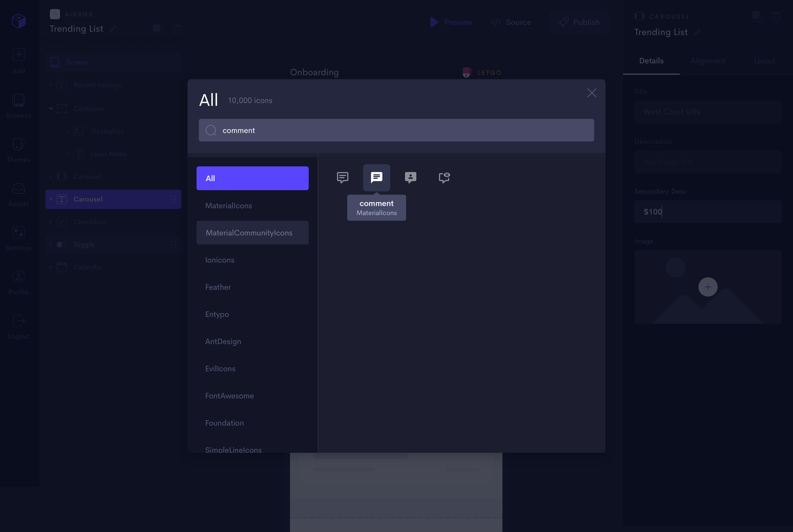Duplicate the carousel in right panel header

click(757, 16)
